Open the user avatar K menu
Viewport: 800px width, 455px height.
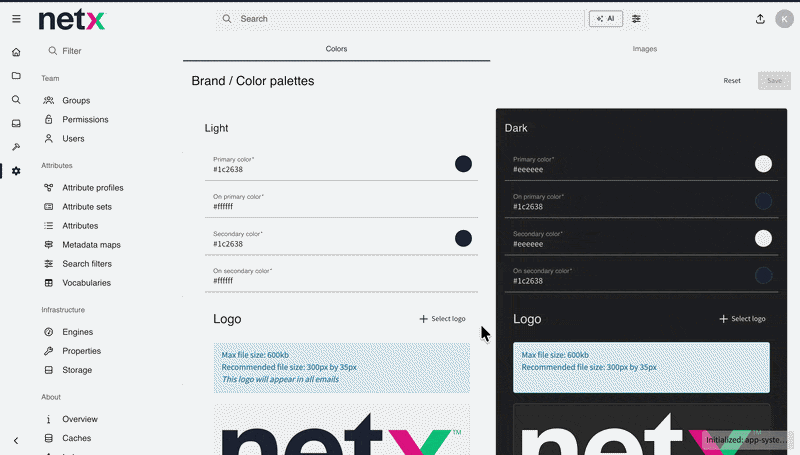784,19
